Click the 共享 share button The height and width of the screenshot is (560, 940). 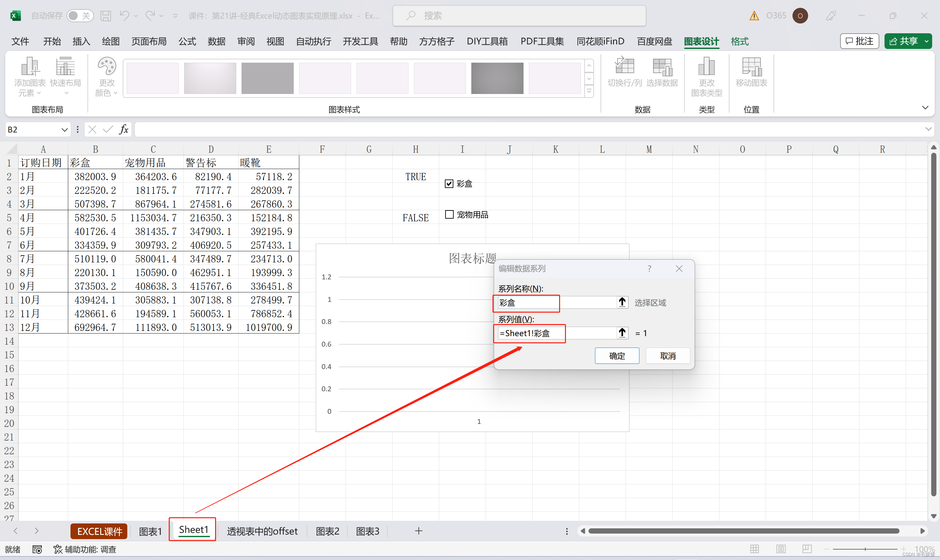click(903, 41)
